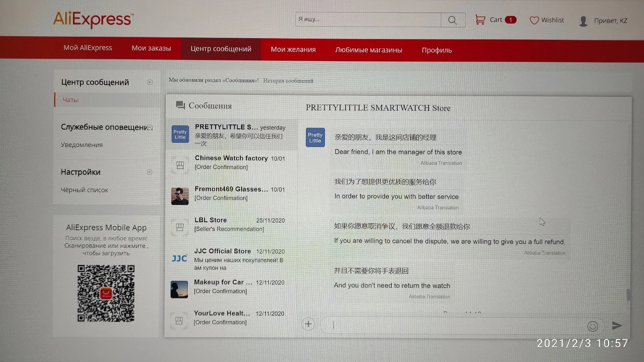The width and height of the screenshot is (644, 362).
Task: Open Makeup for Car ... conversation name
Action: (223, 282)
